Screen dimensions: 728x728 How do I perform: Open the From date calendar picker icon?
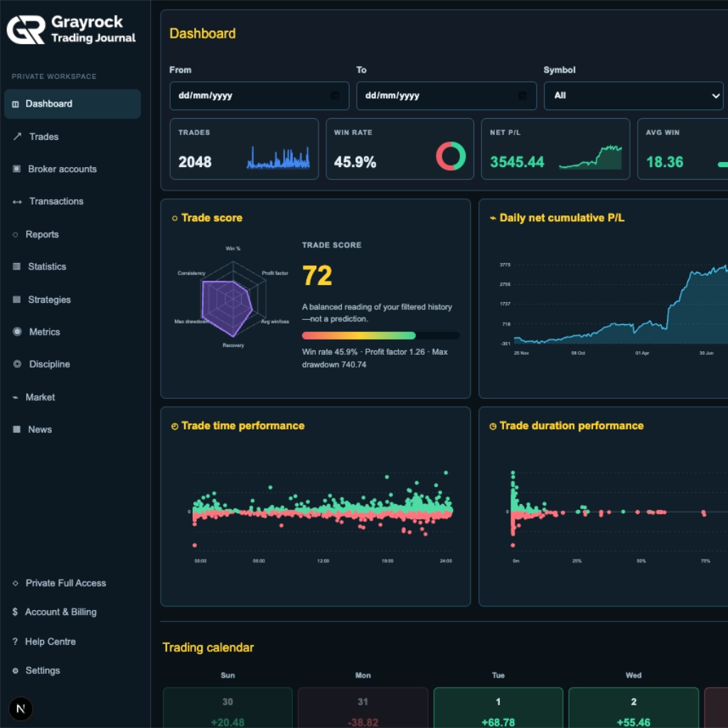click(335, 96)
